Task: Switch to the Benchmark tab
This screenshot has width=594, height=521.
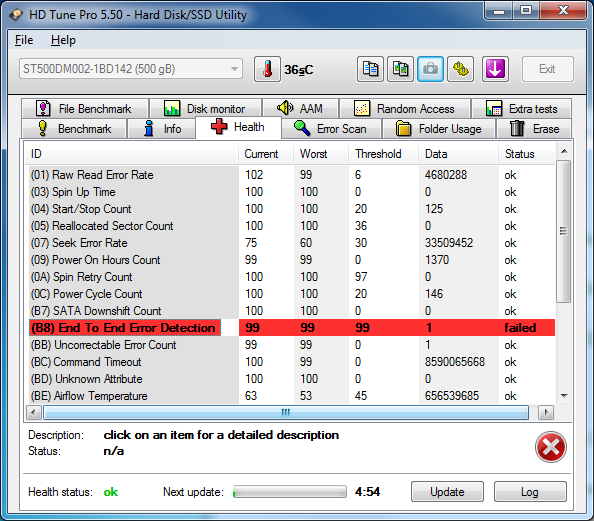Action: coord(74,128)
